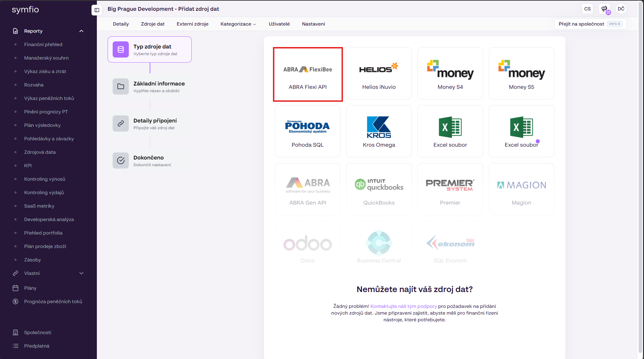Open the KPI report
644x359 pixels.
tap(28, 166)
